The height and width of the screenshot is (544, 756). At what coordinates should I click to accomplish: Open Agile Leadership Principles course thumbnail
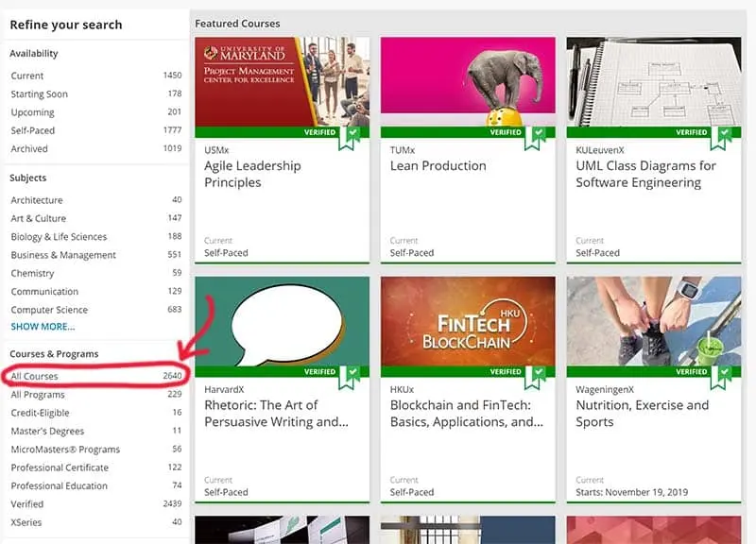pyautogui.click(x=282, y=82)
